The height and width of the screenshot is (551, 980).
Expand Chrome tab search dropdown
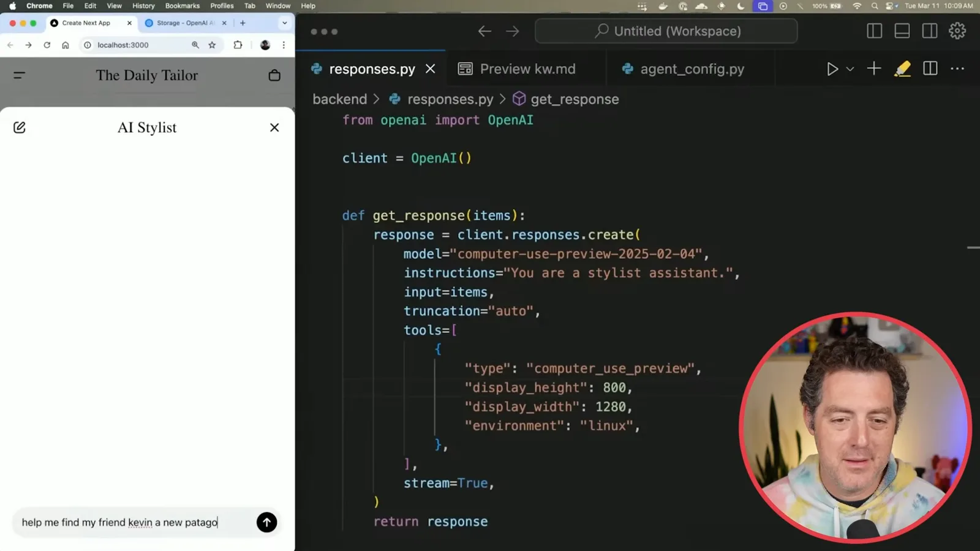coord(284,23)
